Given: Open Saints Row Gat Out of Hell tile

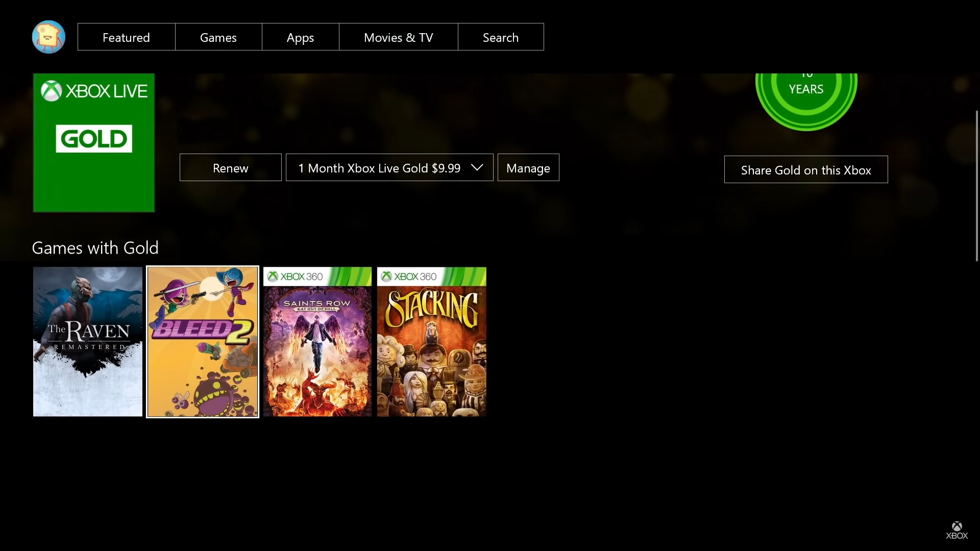Looking at the screenshot, I should click(317, 342).
